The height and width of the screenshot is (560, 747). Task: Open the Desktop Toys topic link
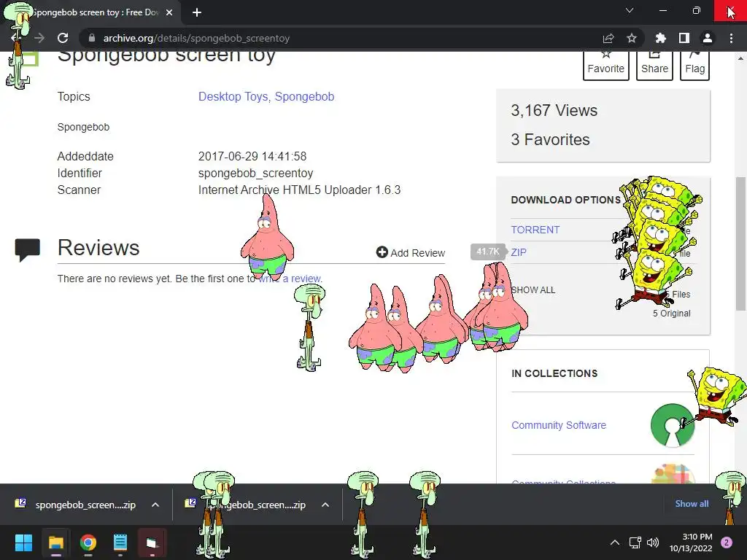point(233,97)
